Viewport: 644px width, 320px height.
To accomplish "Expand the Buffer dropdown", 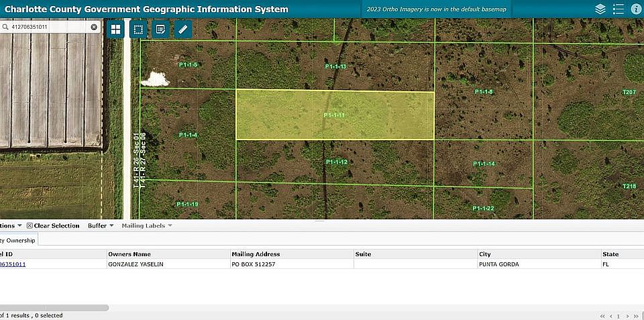I will point(101,225).
